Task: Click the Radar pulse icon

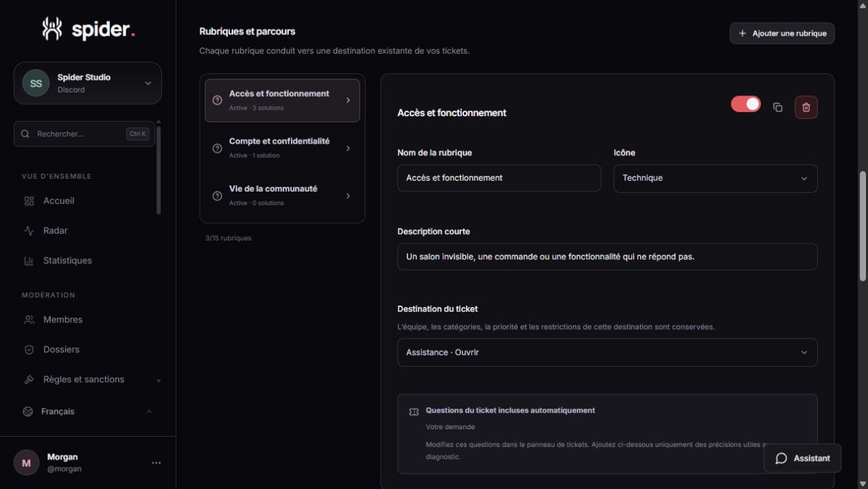Action: (x=29, y=231)
